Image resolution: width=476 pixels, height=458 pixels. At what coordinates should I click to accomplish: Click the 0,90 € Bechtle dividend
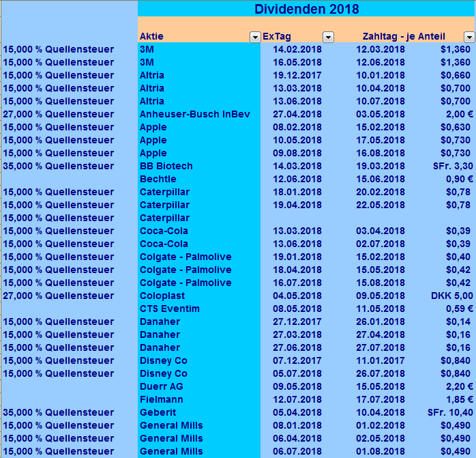[x=460, y=179]
